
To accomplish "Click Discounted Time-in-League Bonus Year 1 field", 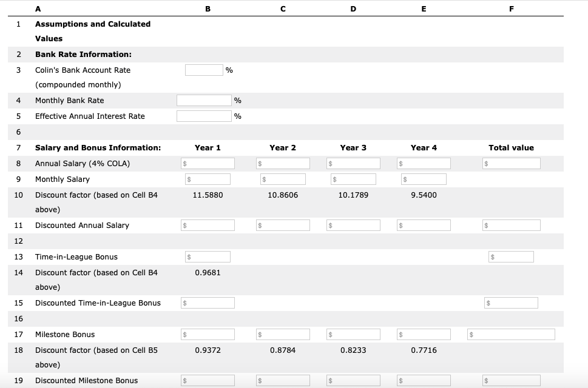I will 208,303.
